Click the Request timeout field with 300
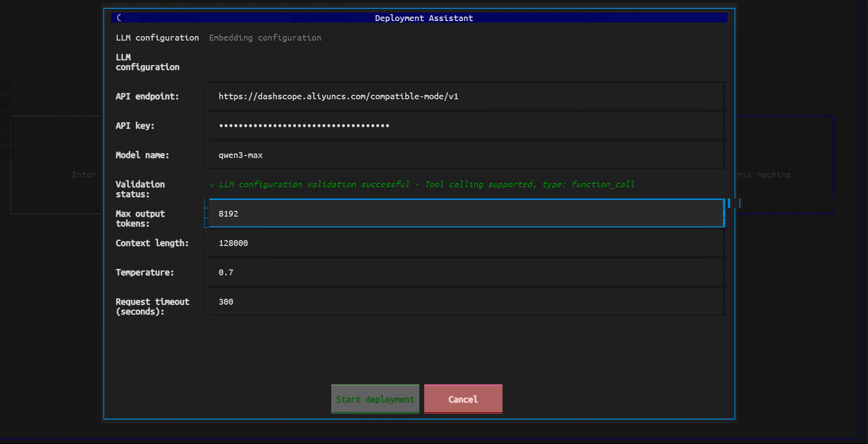The height and width of the screenshot is (444, 868). click(x=466, y=302)
